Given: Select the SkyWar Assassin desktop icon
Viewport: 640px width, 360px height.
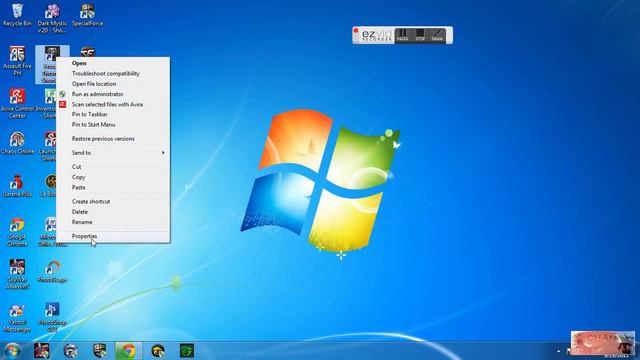Looking at the screenshot, I should pyautogui.click(x=17, y=274).
